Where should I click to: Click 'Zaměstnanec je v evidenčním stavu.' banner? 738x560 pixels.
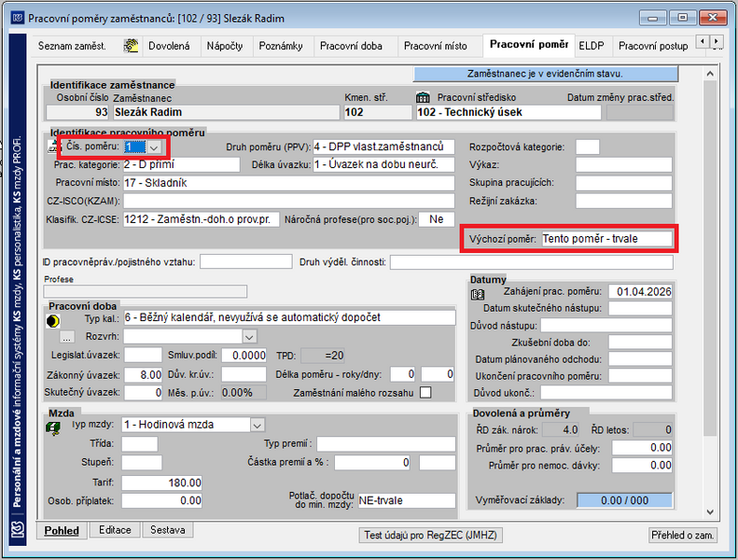[x=546, y=74]
